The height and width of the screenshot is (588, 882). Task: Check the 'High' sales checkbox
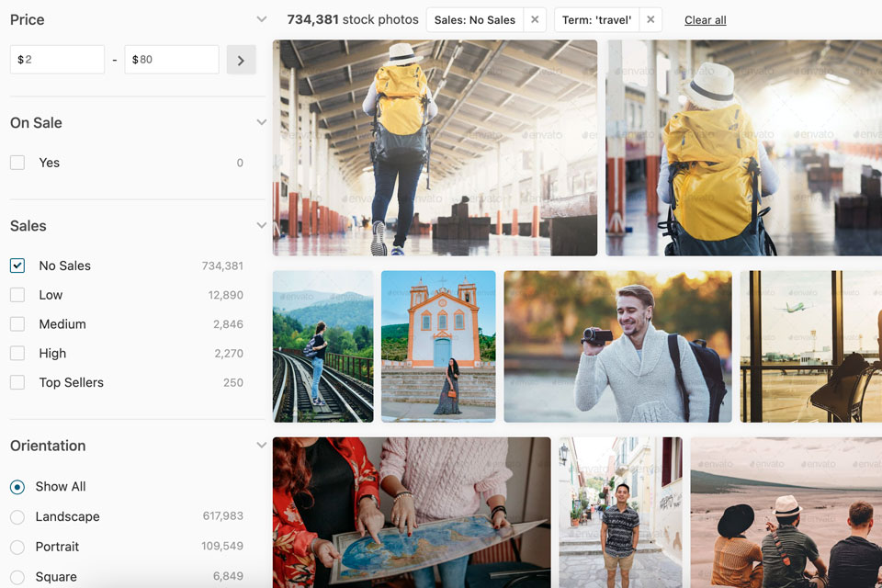[x=17, y=354]
